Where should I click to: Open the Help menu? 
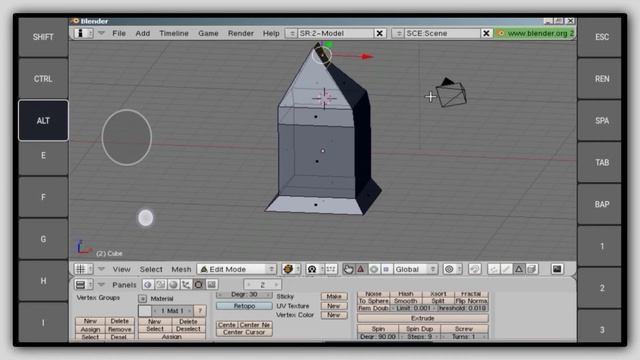point(271,33)
